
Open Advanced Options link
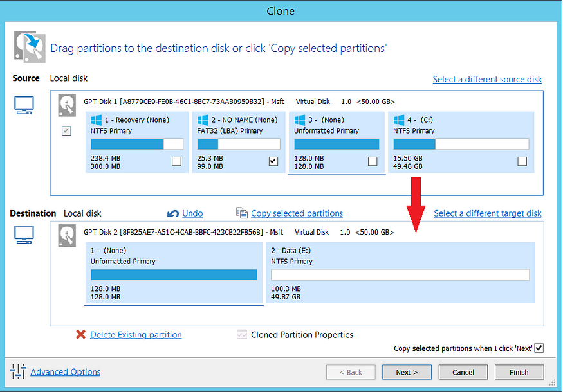click(66, 372)
